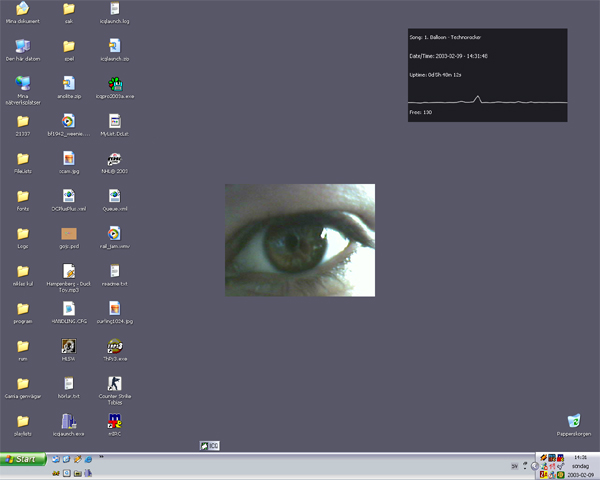Click the Song text in the desktop info widget
Screen dimensions: 600x480
tap(445, 37)
